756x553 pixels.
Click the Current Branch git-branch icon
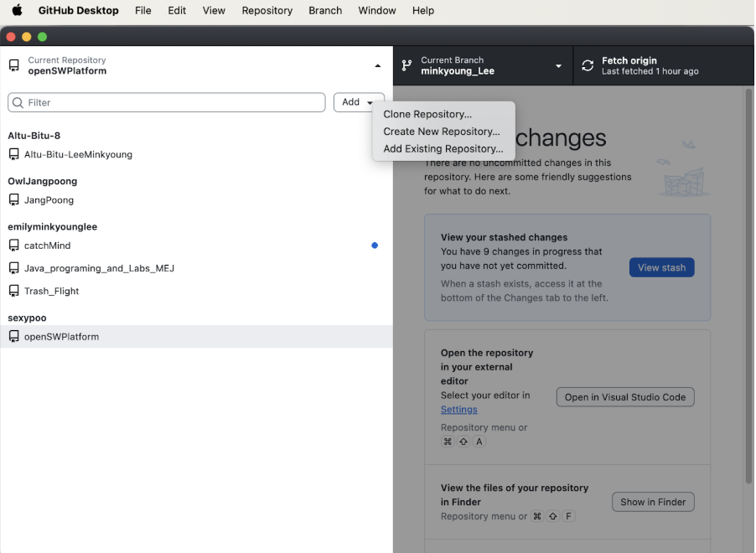click(407, 65)
